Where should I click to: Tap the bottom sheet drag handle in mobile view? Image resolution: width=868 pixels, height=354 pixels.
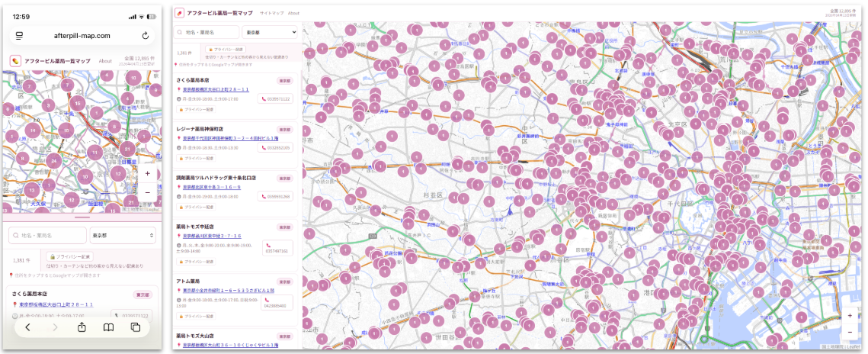(82, 217)
